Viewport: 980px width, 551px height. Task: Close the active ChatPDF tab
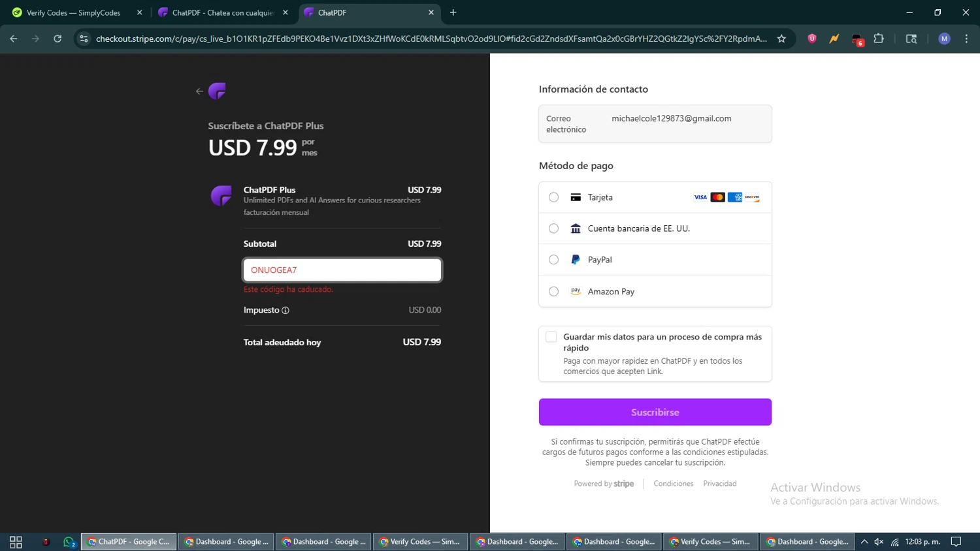pyautogui.click(x=431, y=12)
